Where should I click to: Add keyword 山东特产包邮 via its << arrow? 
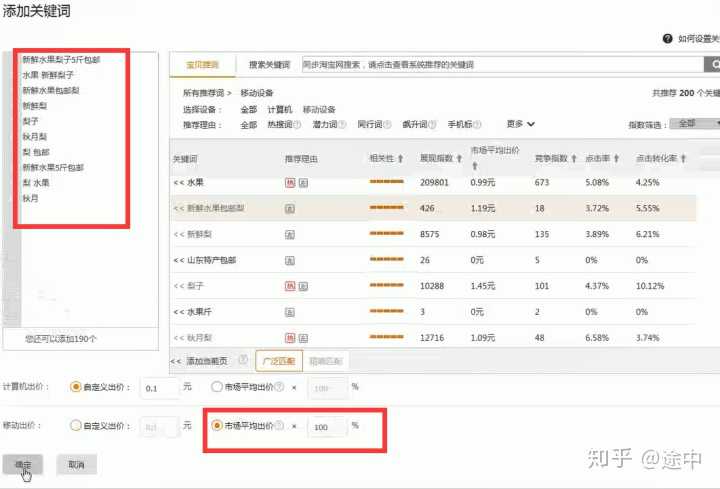pos(179,260)
